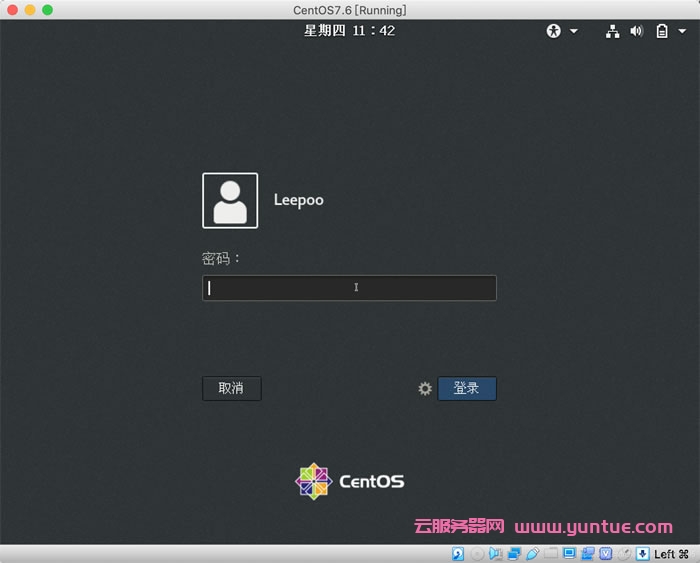Click VirtualBox display settings icon
Screen dimensions: 700x563
pos(569,553)
